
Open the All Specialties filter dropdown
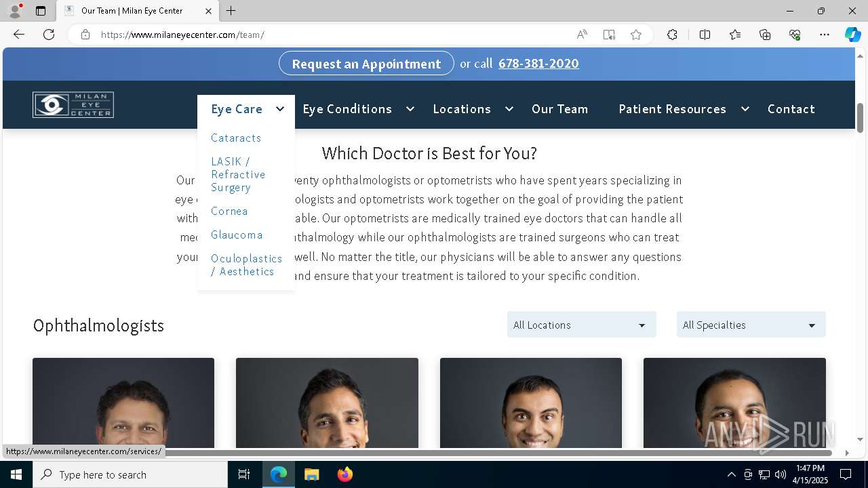pos(751,325)
